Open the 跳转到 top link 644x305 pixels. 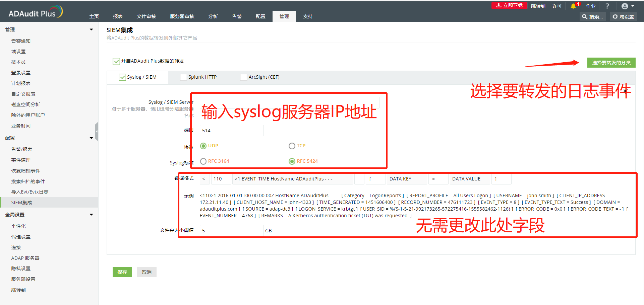click(538, 6)
